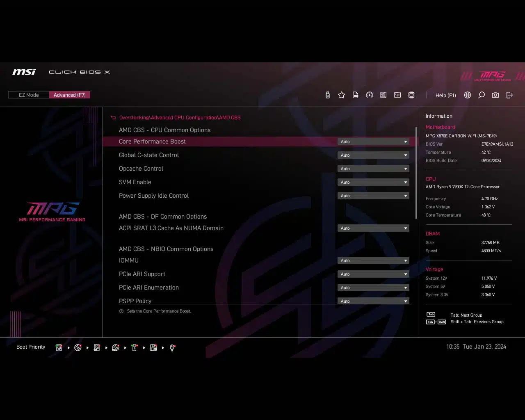Open Global C-state Control dropdown
Screen dimensions: 525x420
tap(373, 155)
